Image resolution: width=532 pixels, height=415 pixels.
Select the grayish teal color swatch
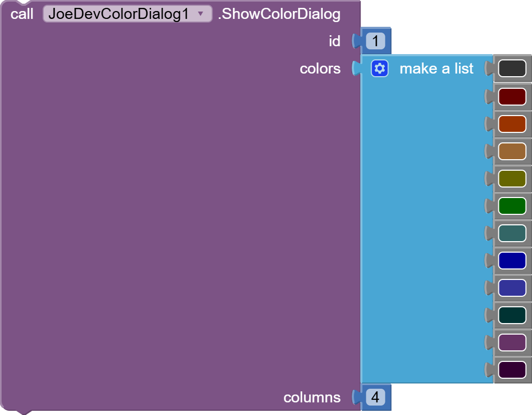click(512, 233)
